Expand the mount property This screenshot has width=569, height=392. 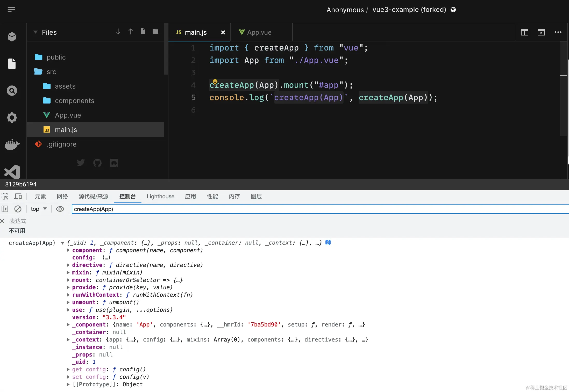tap(68, 280)
